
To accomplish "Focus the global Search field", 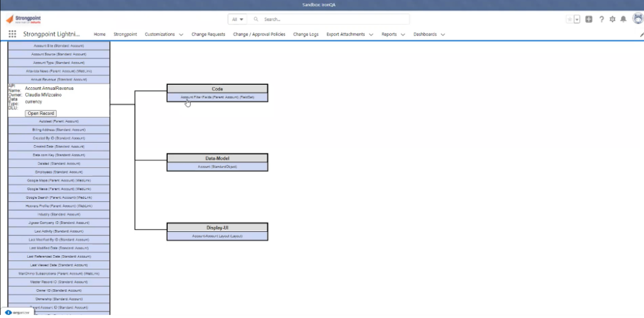I will click(x=328, y=19).
